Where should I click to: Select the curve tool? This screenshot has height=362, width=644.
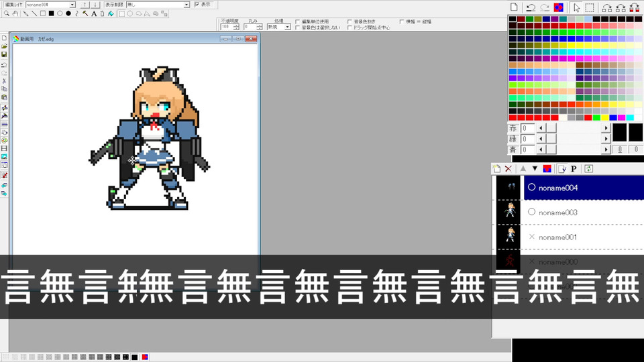76,13
